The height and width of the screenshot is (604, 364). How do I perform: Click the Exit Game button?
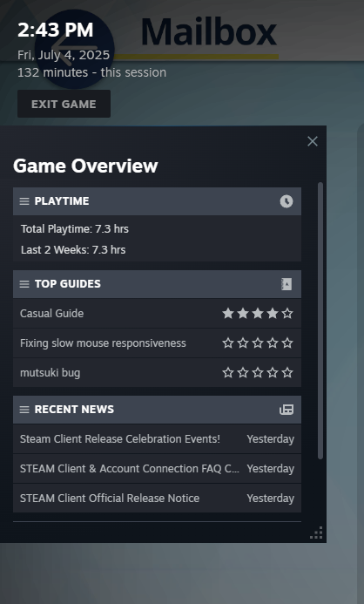coord(64,104)
